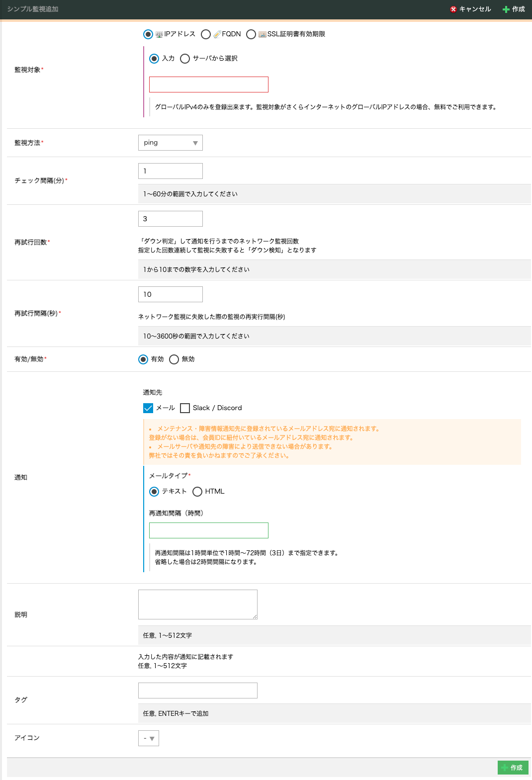Image resolution: width=532 pixels, height=780 pixels.
Task: Uncheck the メール notification checkbox
Action: (148, 408)
